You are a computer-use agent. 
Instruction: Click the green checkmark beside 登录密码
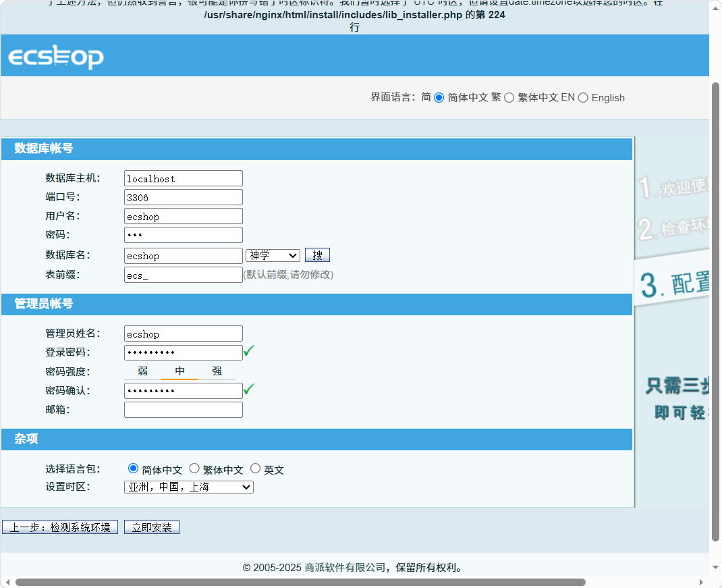coord(248,350)
